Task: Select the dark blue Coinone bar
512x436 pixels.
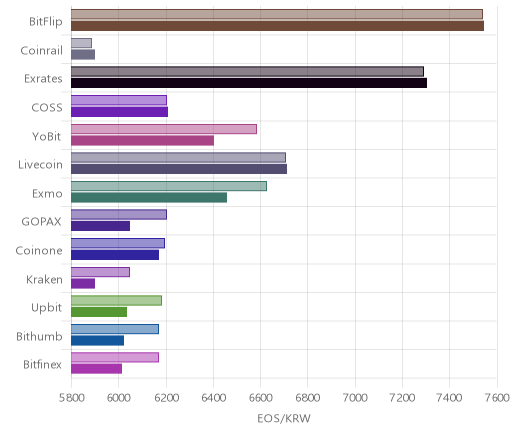Action: (x=115, y=255)
